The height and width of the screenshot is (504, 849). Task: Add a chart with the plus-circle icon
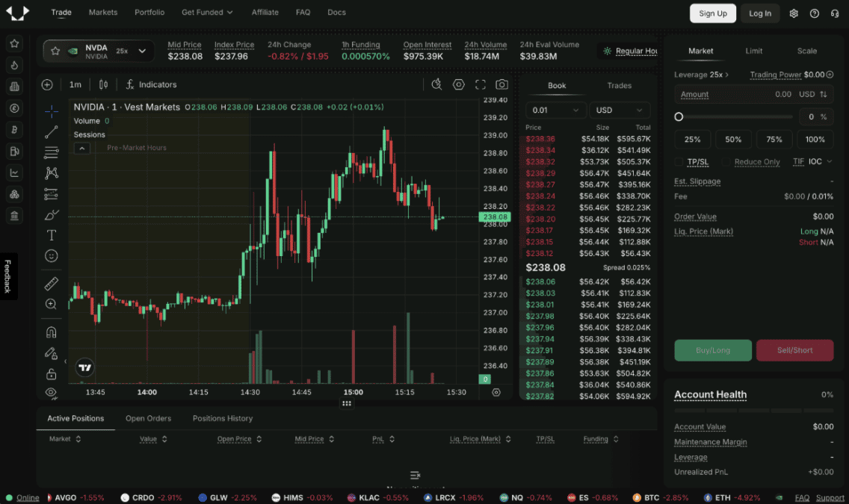pyautogui.click(x=47, y=84)
